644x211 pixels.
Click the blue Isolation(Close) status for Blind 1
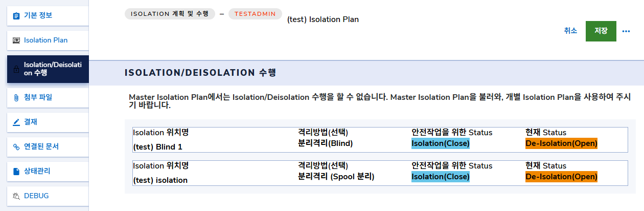(x=440, y=143)
